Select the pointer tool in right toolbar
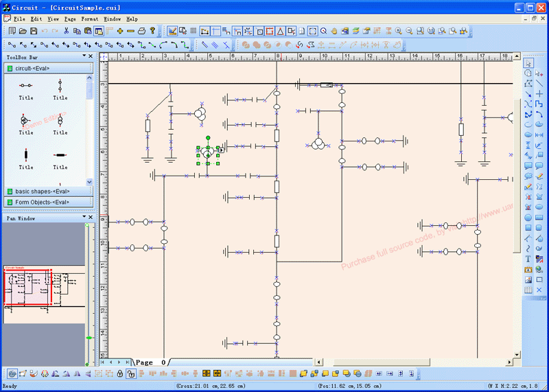Screen dimensions: 549x392 coord(528,63)
